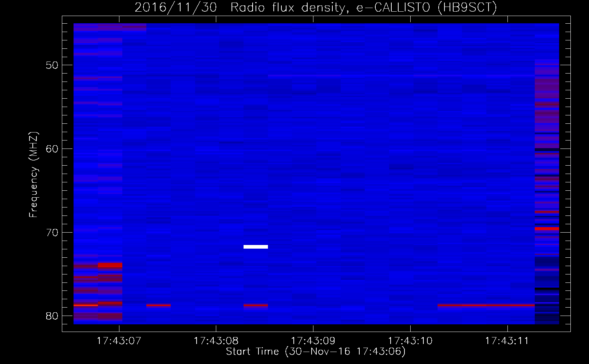The height and width of the screenshot is (364, 589).
Task: Click the 17:43:07 time tick label
Action: pyautogui.click(x=119, y=341)
